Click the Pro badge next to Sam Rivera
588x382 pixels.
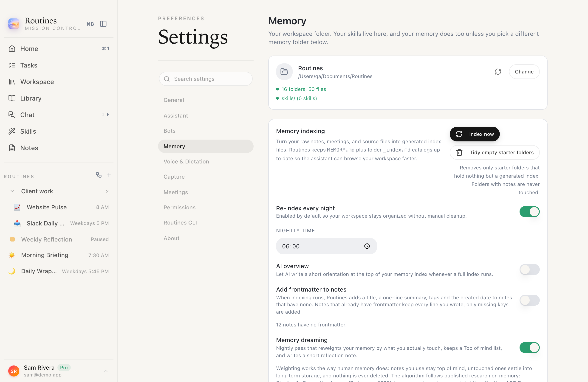(x=64, y=368)
